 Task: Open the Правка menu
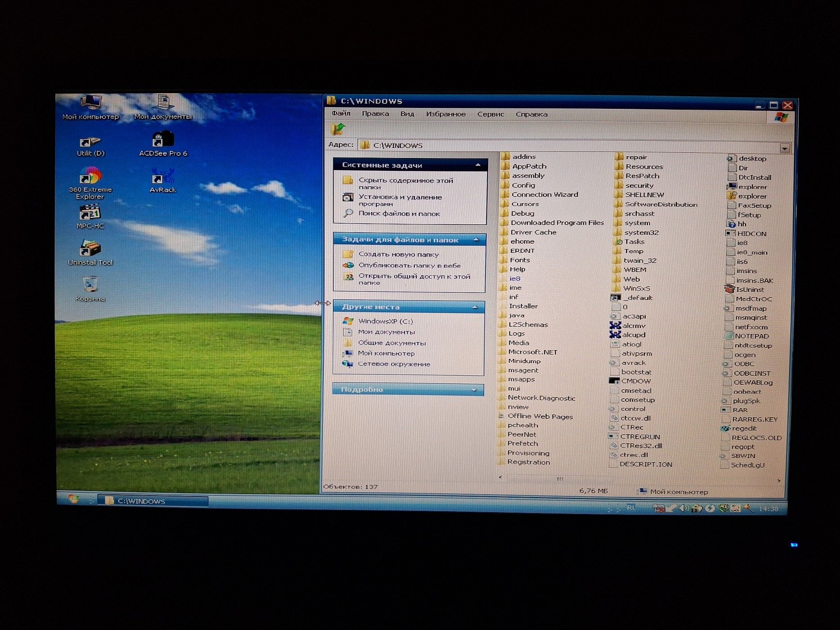tap(375, 114)
